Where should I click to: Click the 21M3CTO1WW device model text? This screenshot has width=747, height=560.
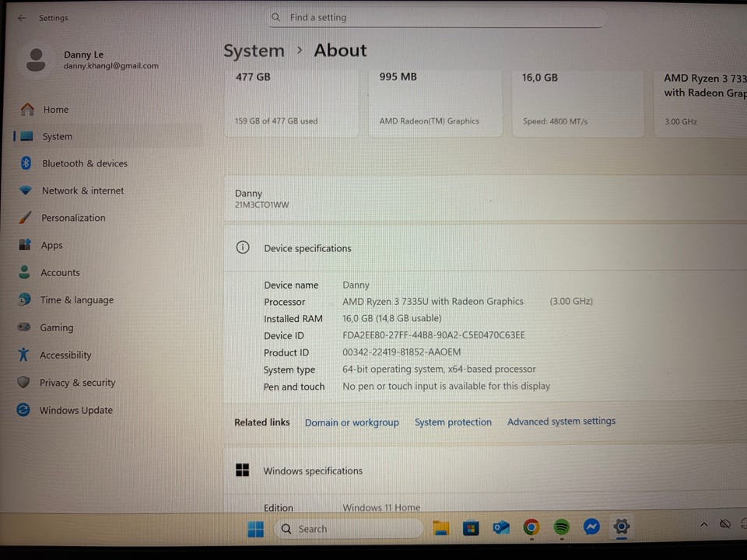pos(261,205)
